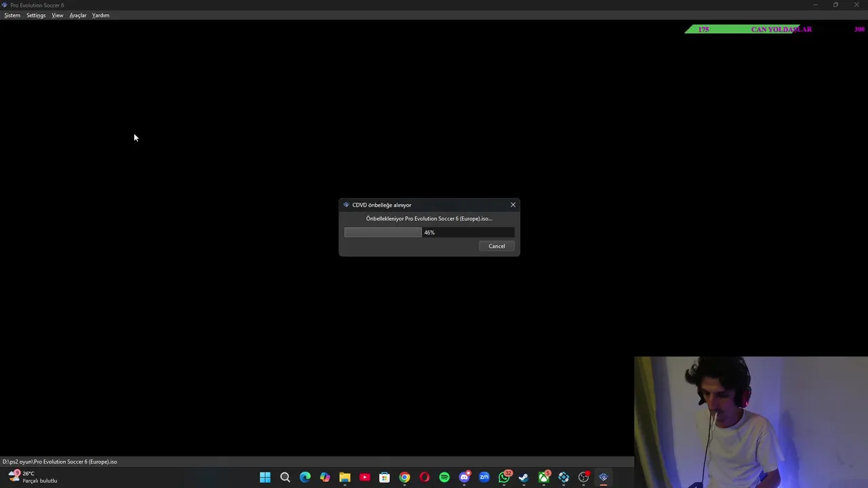Open blue hexagon app left of OBS
Image resolution: width=868 pixels, height=488 pixels.
coord(564,477)
